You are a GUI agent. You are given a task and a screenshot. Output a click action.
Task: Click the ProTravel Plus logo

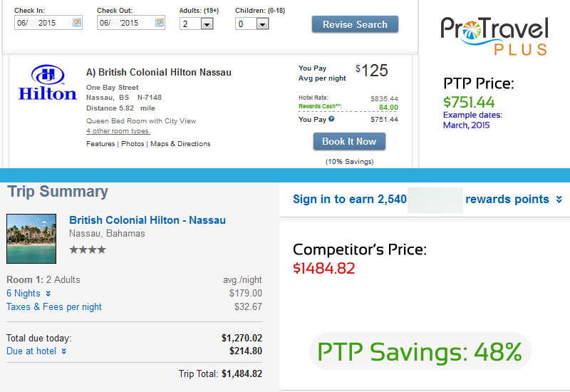point(494,36)
